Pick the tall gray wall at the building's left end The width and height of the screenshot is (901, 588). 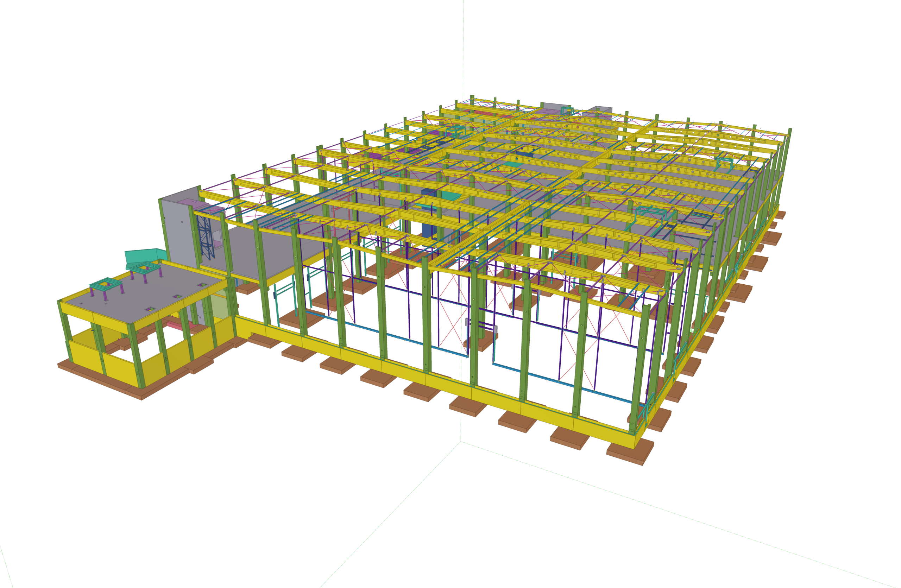pos(179,232)
